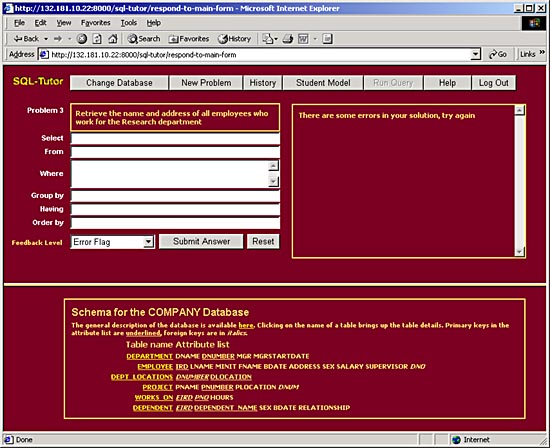
Task: Open the File menu
Action: click(19, 23)
